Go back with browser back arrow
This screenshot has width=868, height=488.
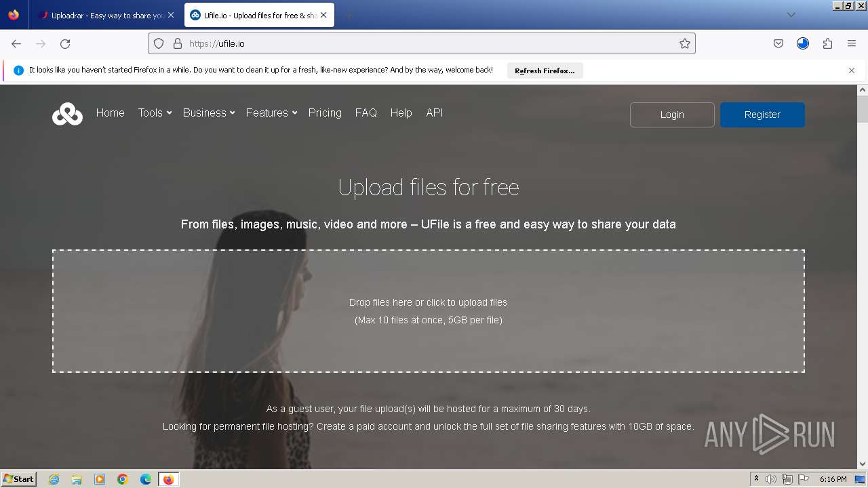coord(16,43)
